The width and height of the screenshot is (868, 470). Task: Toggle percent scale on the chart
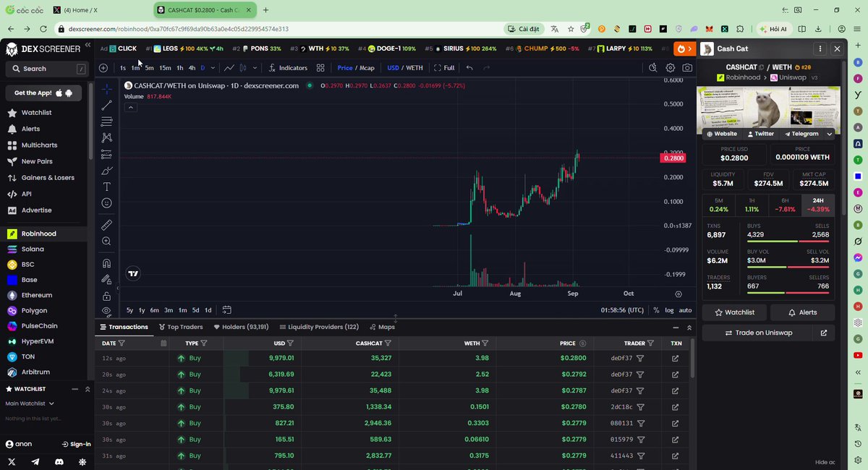(656, 310)
